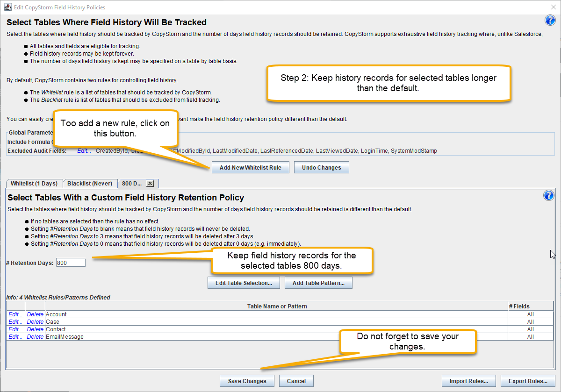The image size is (561, 392).
Task: Open Edit Table Selection dialog
Action: (244, 283)
